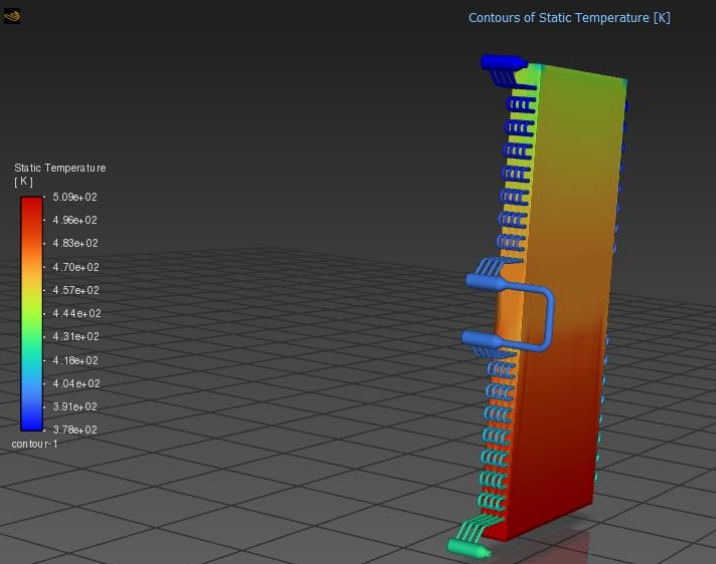The width and height of the screenshot is (716, 564).
Task: Select the green outlet header at bottom
Action: tap(468, 548)
